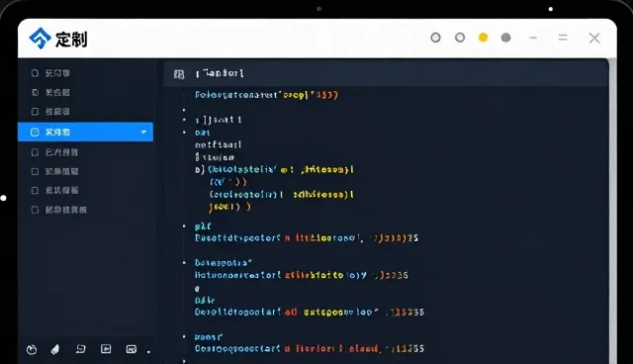Click the first hollow circle button in the title bar
Image resolution: width=633 pixels, height=364 pixels.
tap(435, 38)
